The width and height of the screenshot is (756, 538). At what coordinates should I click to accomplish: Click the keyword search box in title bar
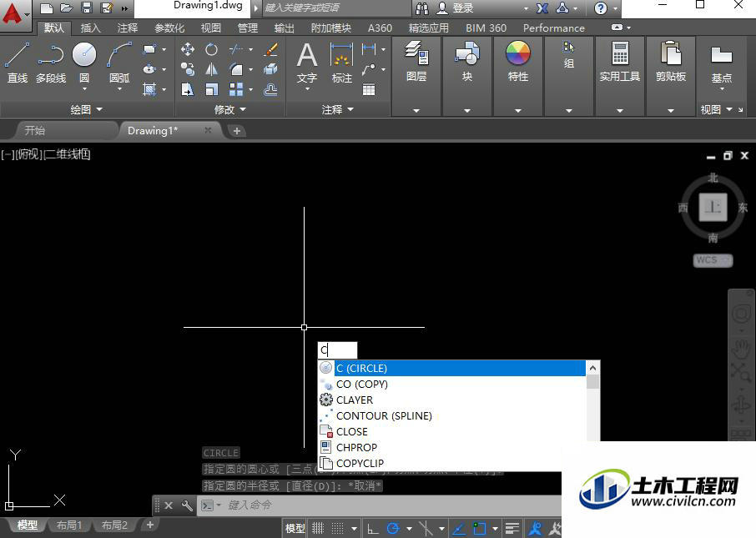pyautogui.click(x=337, y=8)
